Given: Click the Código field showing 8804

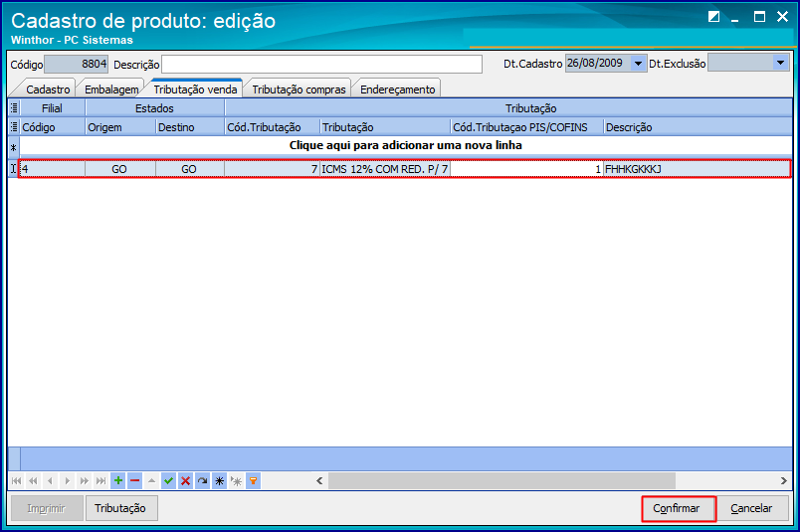Looking at the screenshot, I should 77,64.
